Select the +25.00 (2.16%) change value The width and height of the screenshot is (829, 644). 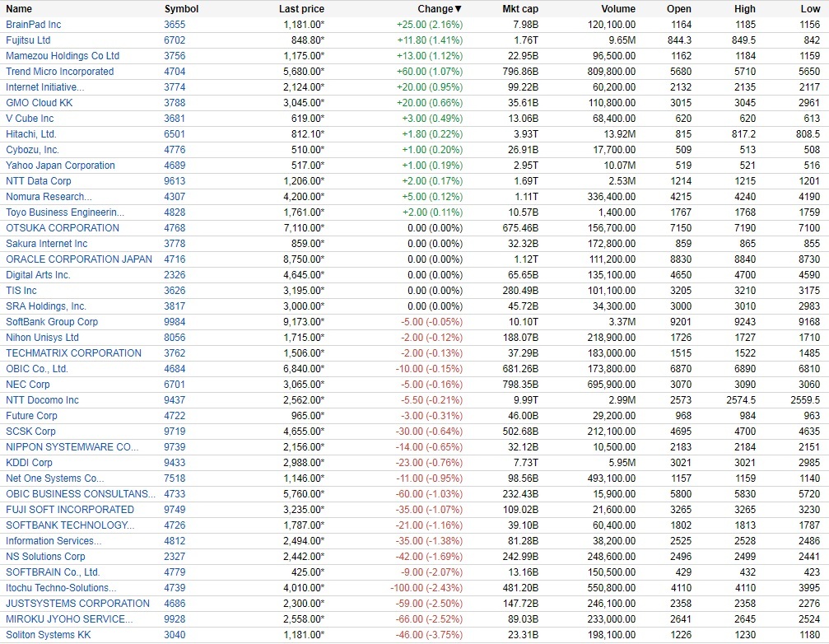429,25
